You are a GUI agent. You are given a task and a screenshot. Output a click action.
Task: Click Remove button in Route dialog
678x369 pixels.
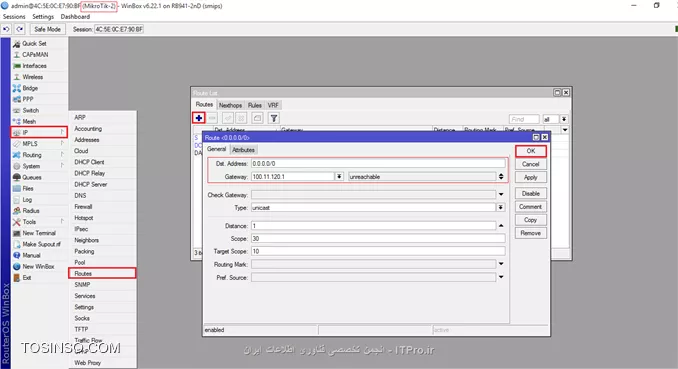point(531,233)
